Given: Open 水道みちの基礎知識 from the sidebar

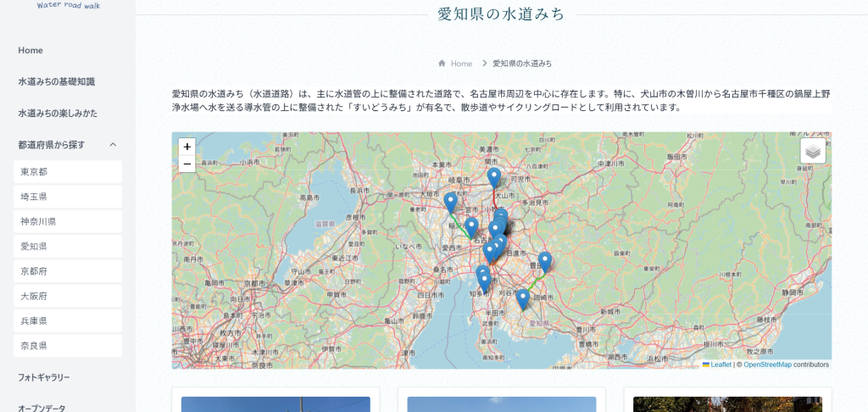Looking at the screenshot, I should 57,82.
